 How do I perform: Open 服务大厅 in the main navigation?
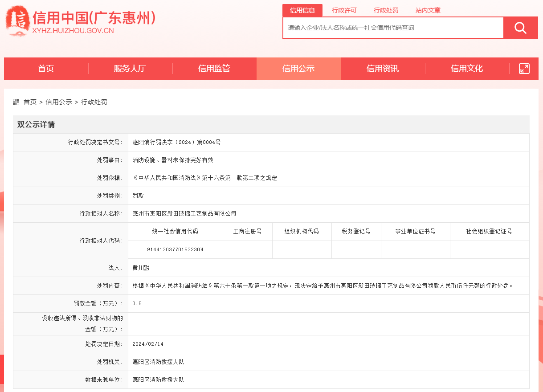[x=130, y=69]
